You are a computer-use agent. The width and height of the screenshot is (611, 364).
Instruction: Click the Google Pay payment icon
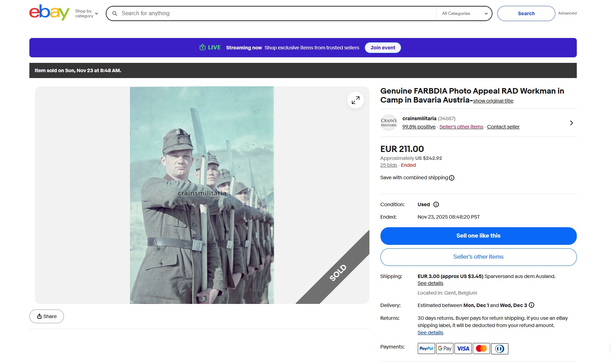[x=444, y=348]
